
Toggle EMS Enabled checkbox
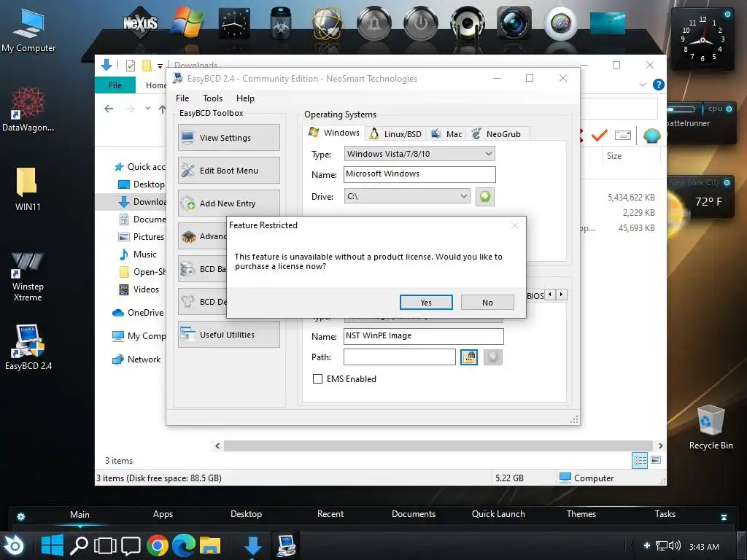317,379
